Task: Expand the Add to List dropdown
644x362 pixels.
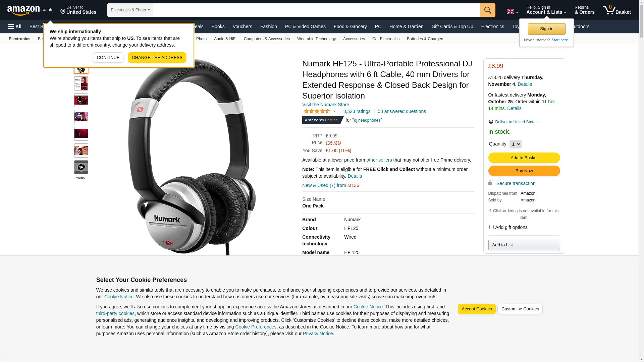Action: point(524,245)
